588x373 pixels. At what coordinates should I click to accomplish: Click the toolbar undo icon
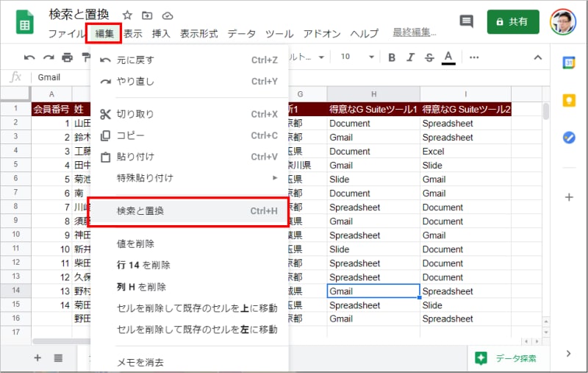29,57
